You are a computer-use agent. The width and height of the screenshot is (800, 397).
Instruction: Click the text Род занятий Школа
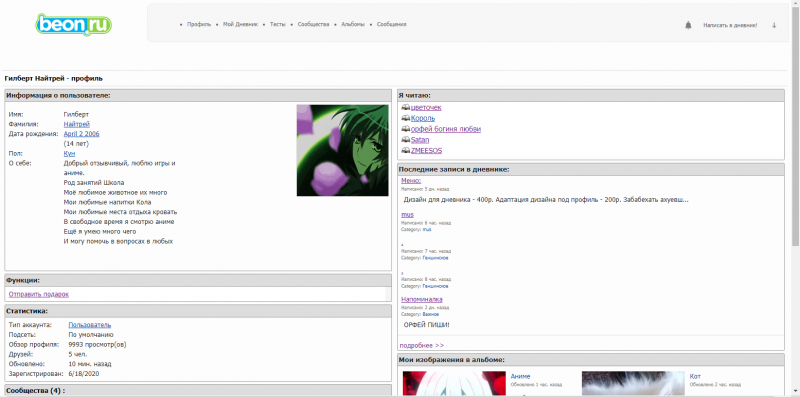click(94, 182)
